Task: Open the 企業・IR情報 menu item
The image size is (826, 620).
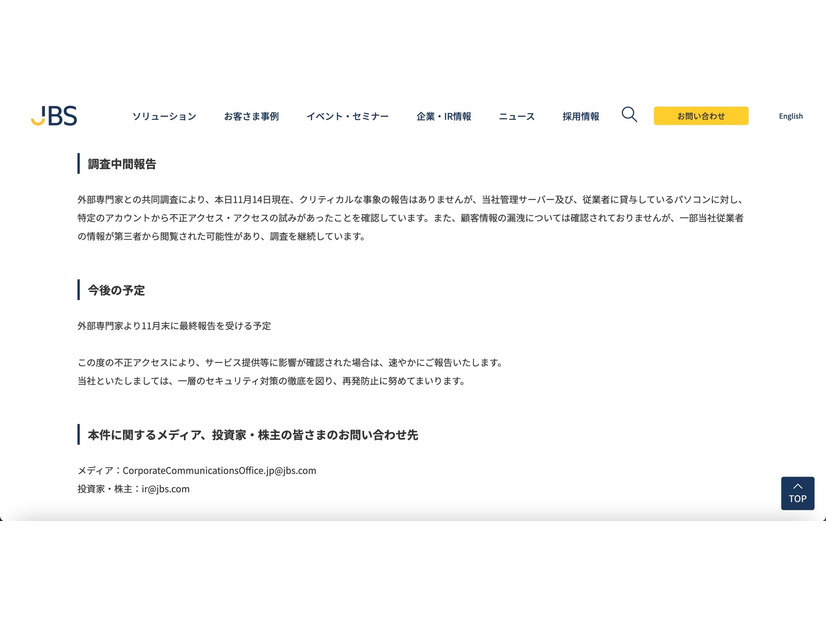Action: pyautogui.click(x=444, y=116)
